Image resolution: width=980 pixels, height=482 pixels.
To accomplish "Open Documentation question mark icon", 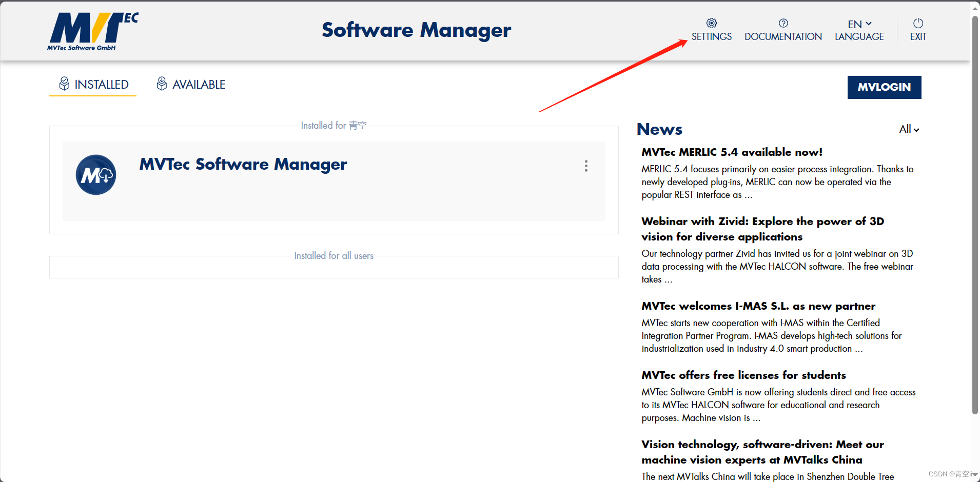I will 783,23.
